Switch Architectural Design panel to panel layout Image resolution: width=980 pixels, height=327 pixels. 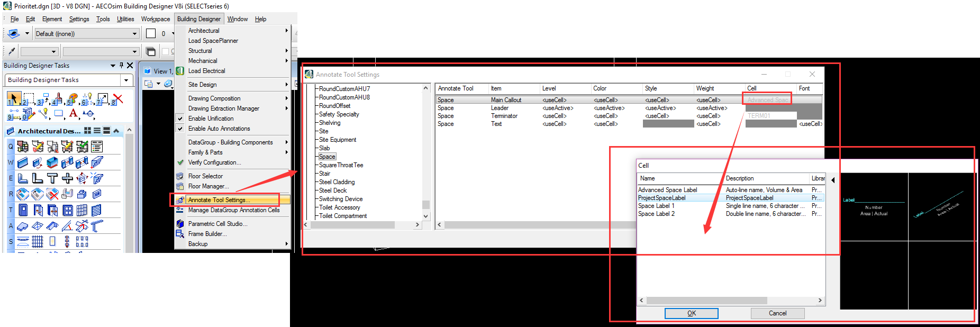click(106, 131)
